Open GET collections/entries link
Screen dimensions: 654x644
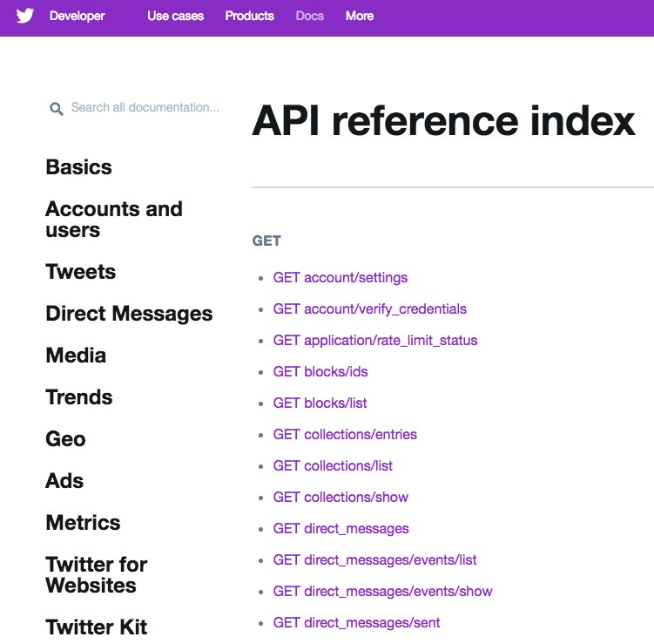tap(345, 435)
